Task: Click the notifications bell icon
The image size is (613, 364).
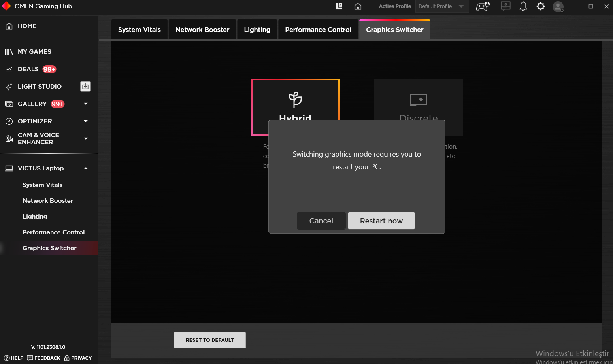Action: [x=523, y=6]
